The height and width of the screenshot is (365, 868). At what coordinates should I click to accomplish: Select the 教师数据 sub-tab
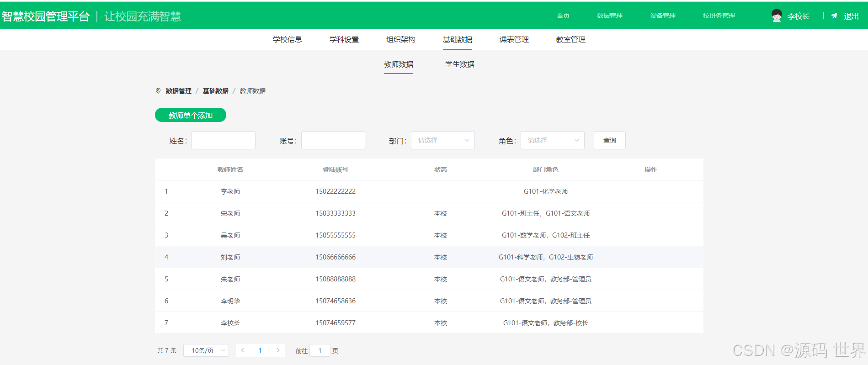click(399, 64)
